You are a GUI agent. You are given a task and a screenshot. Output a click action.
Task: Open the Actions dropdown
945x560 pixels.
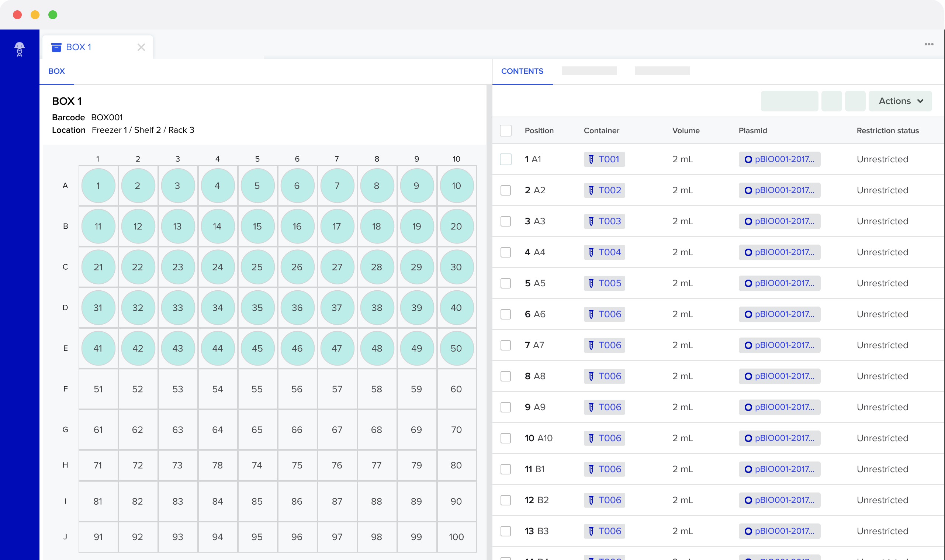pos(900,101)
